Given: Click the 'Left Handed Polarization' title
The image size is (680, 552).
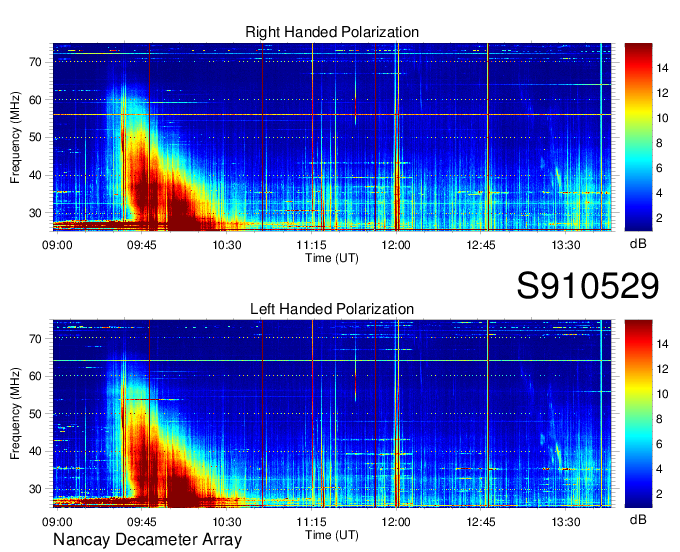Looking at the screenshot, I should (x=332, y=309).
